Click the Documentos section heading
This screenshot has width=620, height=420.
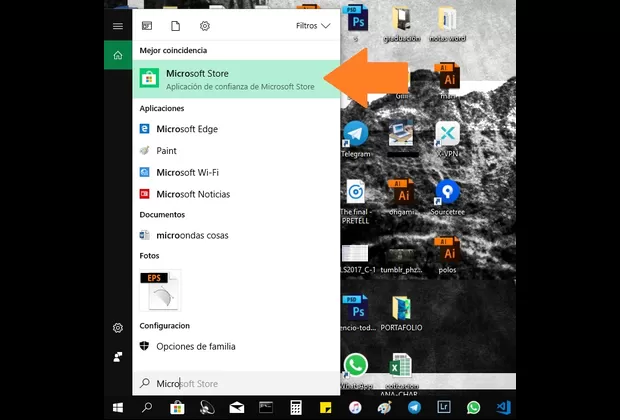(x=162, y=214)
